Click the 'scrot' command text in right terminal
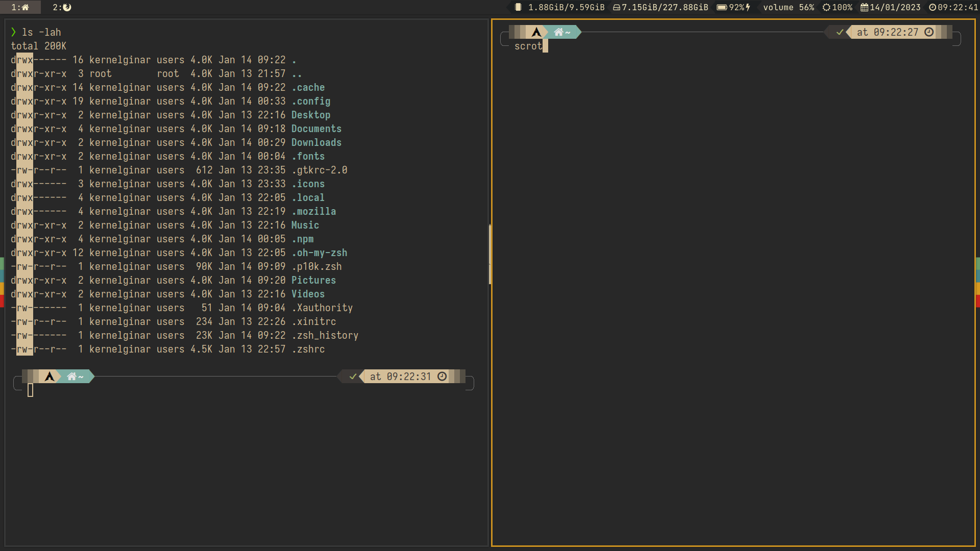 (528, 46)
